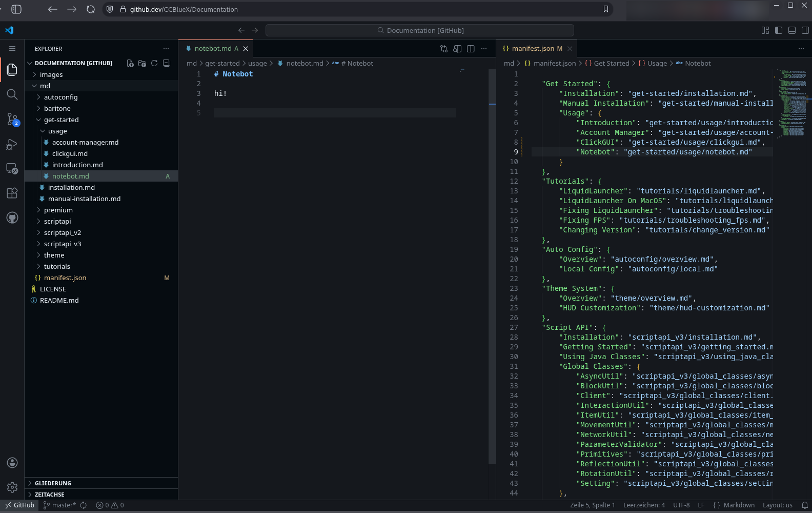Toggle the secondary sidebar visibility
Image resolution: width=812 pixels, height=513 pixels.
coord(805,31)
